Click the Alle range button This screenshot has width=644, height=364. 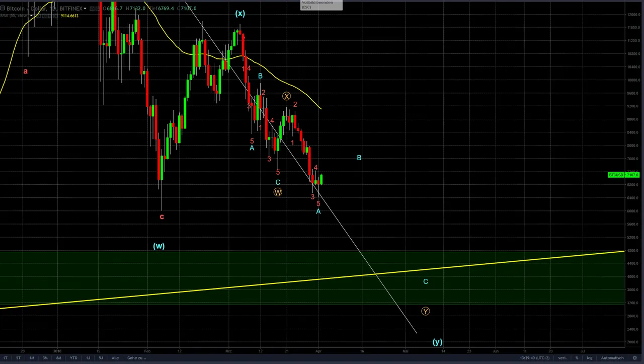point(115,358)
